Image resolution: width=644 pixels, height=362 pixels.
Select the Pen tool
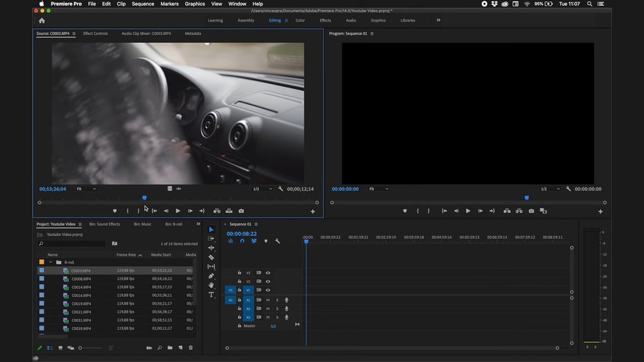(x=211, y=276)
